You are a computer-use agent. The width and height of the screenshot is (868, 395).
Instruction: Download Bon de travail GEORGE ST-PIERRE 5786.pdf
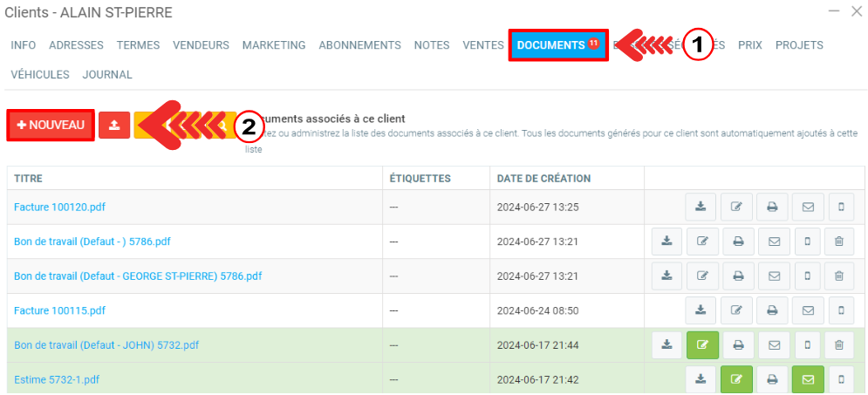[667, 276]
